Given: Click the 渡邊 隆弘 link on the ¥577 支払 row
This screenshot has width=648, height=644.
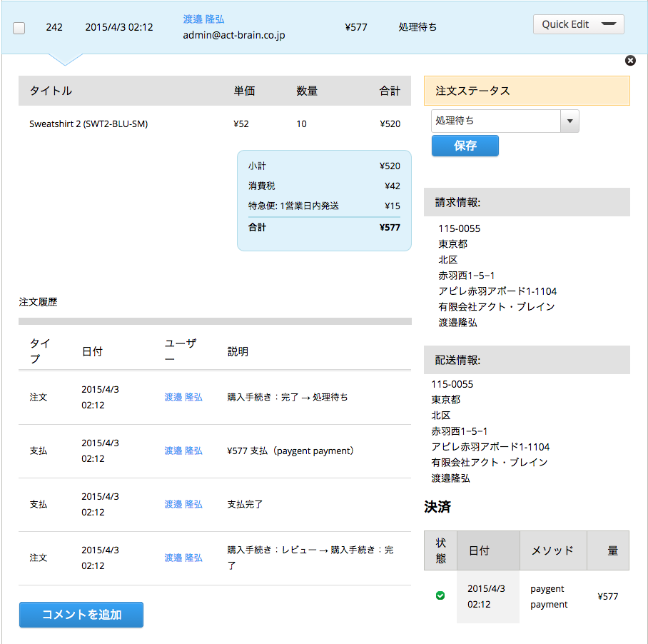Looking at the screenshot, I should click(183, 451).
